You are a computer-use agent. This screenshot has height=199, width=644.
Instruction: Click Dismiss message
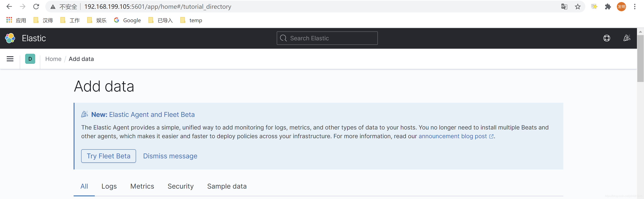point(170,156)
